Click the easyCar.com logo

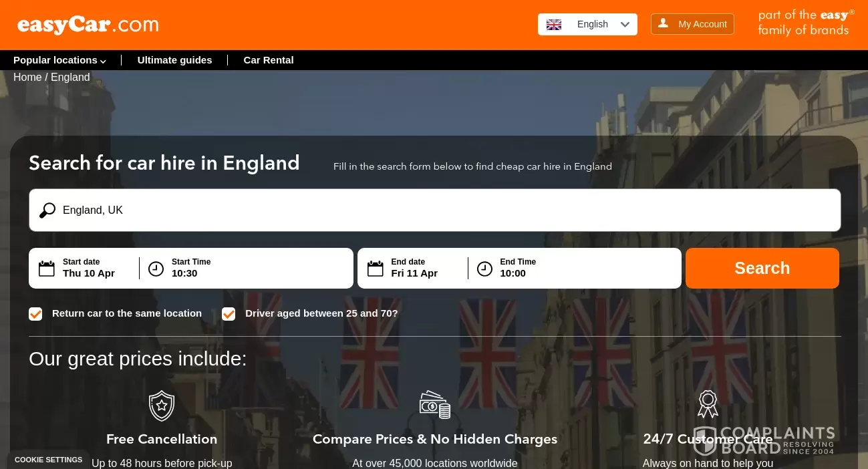point(87,25)
